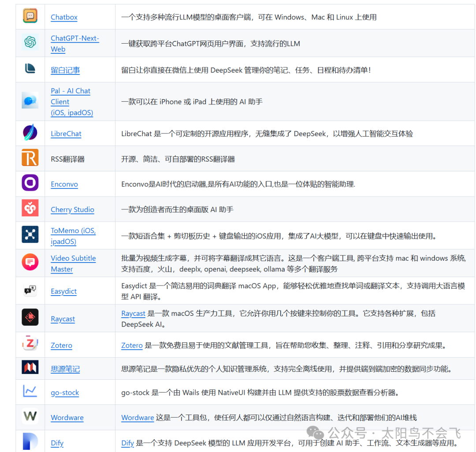476x452 pixels.
Task: Click the RSS翻译器 orange icon
Action: tap(30, 157)
